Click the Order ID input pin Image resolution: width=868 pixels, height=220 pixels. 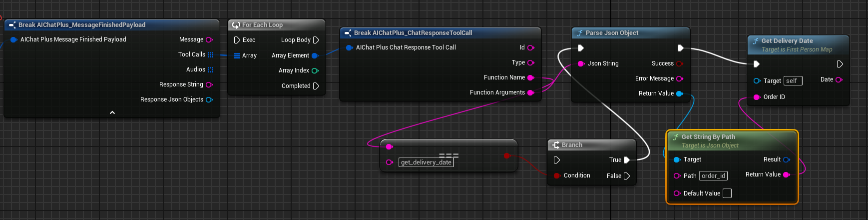click(757, 97)
